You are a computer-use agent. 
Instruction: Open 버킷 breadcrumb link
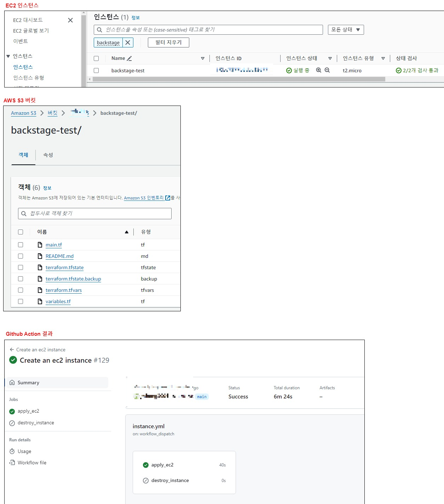53,113
